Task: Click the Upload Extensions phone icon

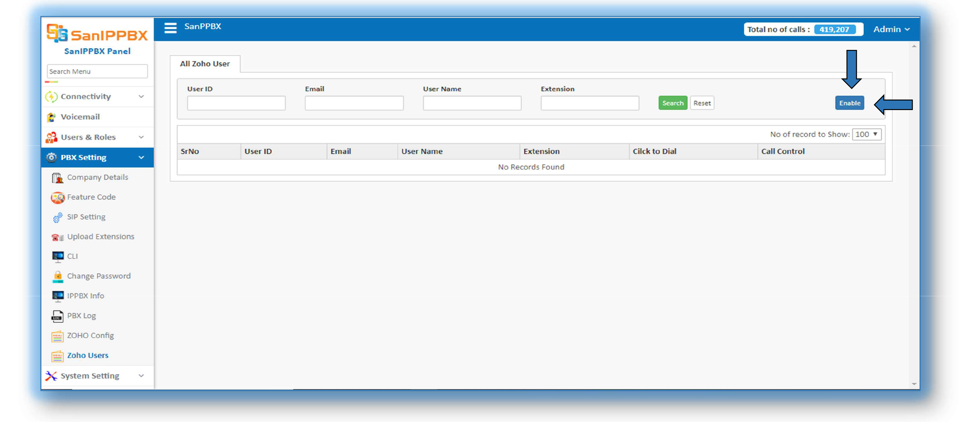Action: [57, 237]
